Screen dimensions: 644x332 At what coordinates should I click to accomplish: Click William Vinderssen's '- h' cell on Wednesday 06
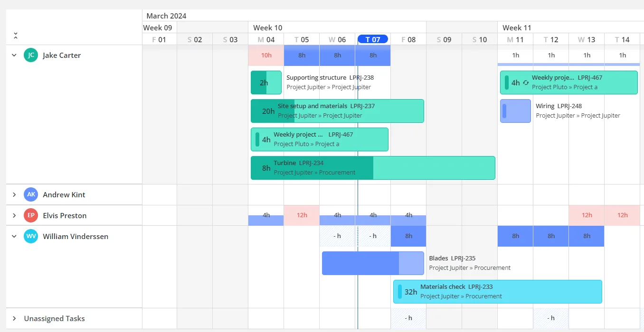[337, 236]
